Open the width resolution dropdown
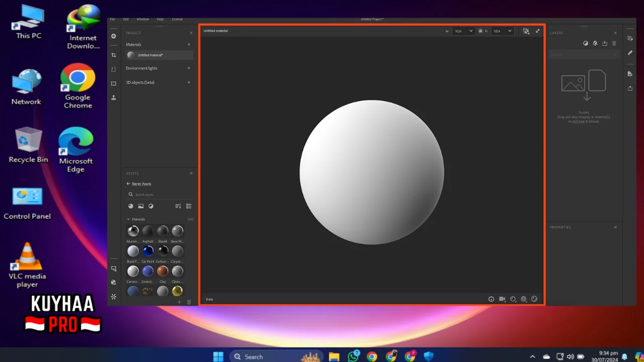644x362 pixels. click(x=463, y=31)
